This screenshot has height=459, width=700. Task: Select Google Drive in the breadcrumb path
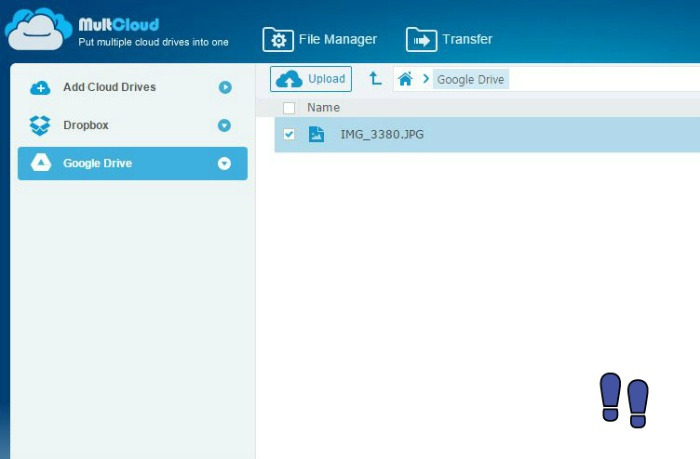point(471,79)
